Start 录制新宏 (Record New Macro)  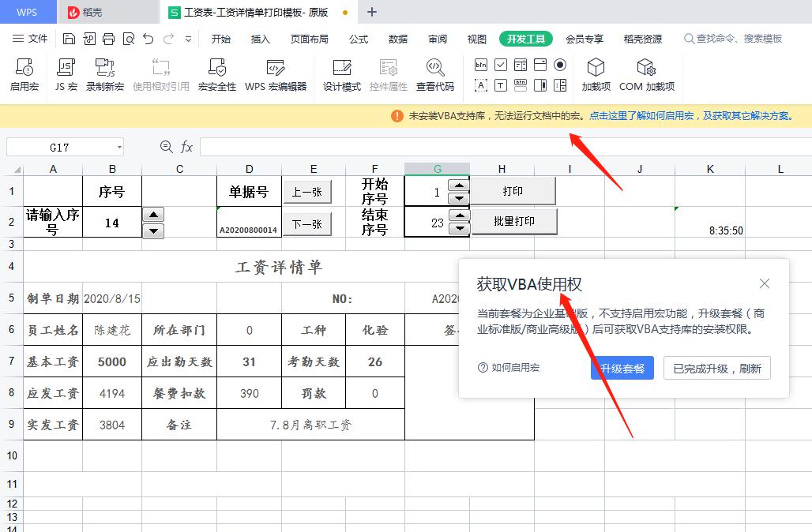pyautogui.click(x=104, y=74)
